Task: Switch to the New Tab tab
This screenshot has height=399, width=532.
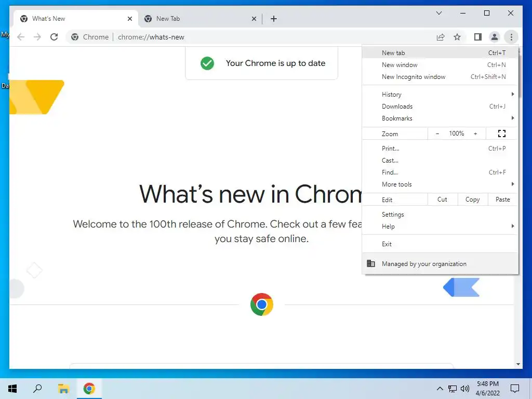Action: point(200,19)
